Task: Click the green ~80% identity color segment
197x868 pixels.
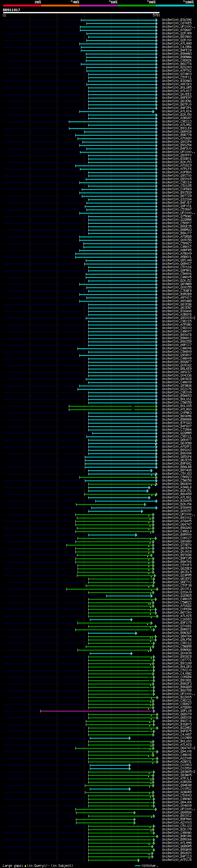Action: (137, 6)
